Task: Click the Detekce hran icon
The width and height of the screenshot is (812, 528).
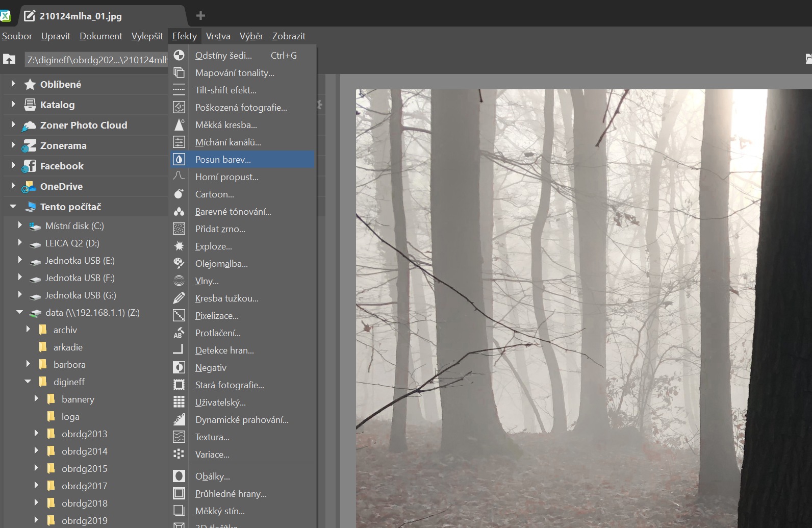Action: 179,350
